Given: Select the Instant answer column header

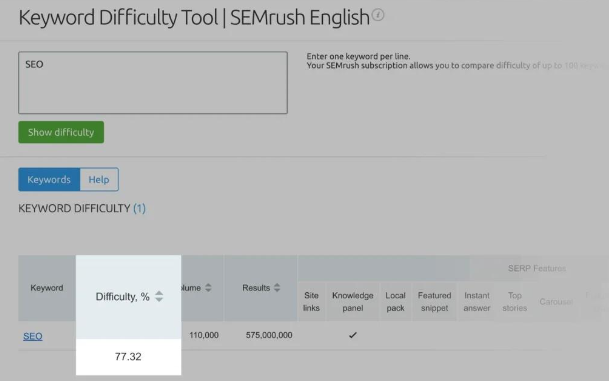Looking at the screenshot, I should click(477, 302).
